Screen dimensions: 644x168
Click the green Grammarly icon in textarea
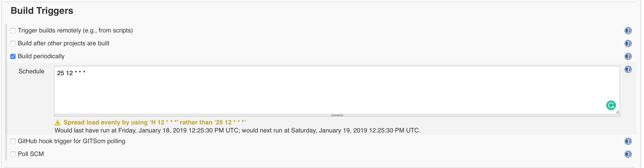(611, 105)
